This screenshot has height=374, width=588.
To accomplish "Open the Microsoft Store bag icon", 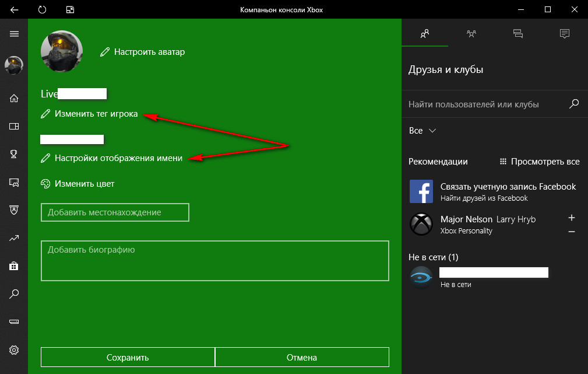I will tap(14, 266).
